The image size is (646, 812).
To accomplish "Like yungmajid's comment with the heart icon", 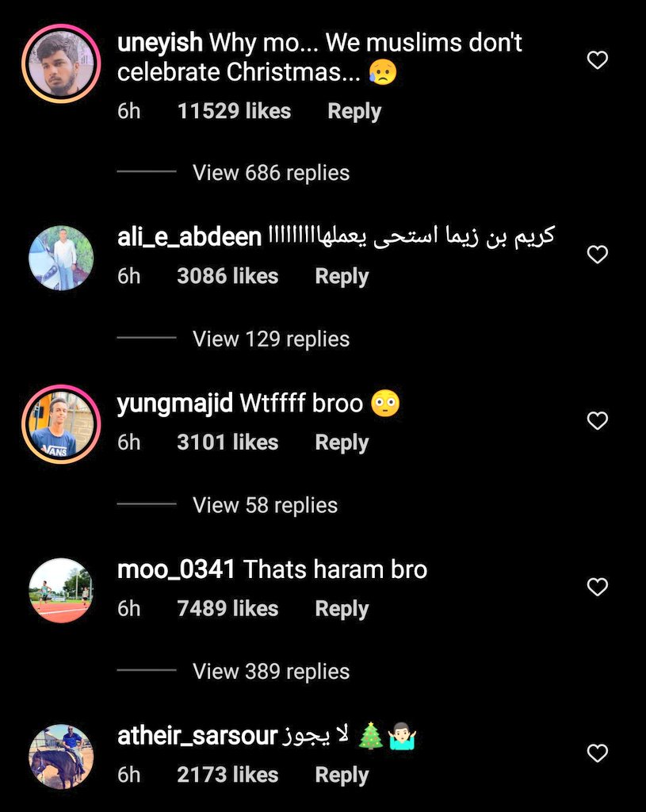I will pos(598,420).
